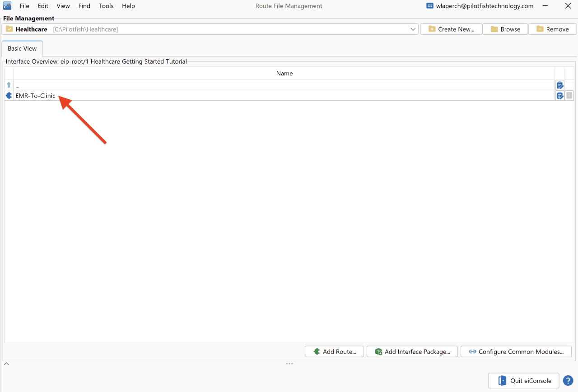Collapse the panel with the bottom-left chevron
Image resolution: width=578 pixels, height=392 pixels.
(x=6, y=364)
